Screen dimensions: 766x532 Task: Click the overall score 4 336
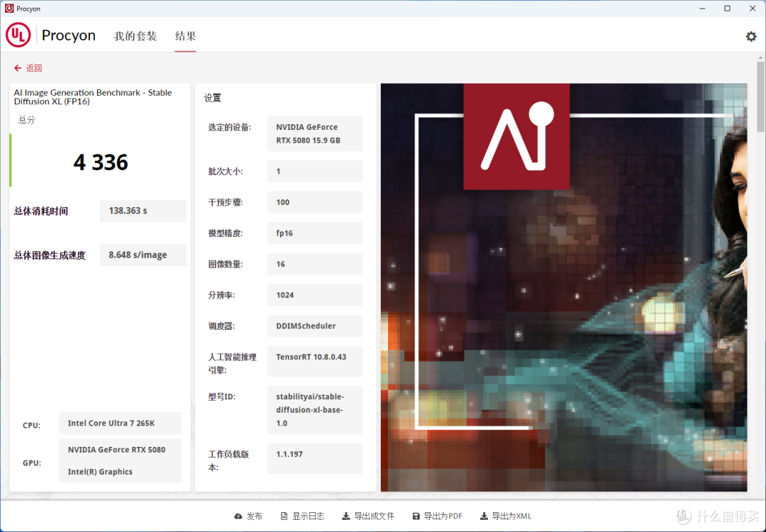click(x=101, y=162)
